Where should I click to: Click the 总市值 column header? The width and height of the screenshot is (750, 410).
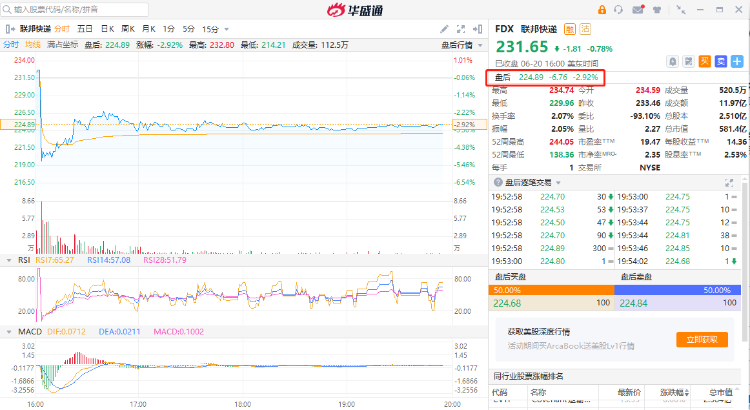(x=720, y=393)
